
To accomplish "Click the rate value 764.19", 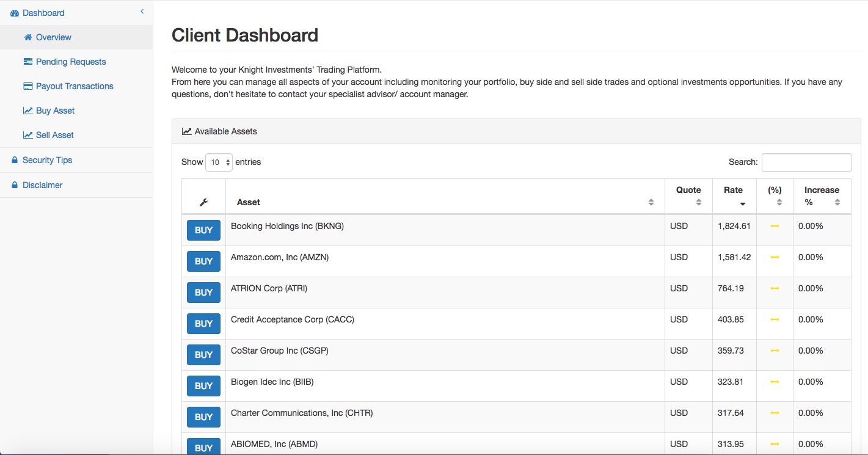I will 731,288.
